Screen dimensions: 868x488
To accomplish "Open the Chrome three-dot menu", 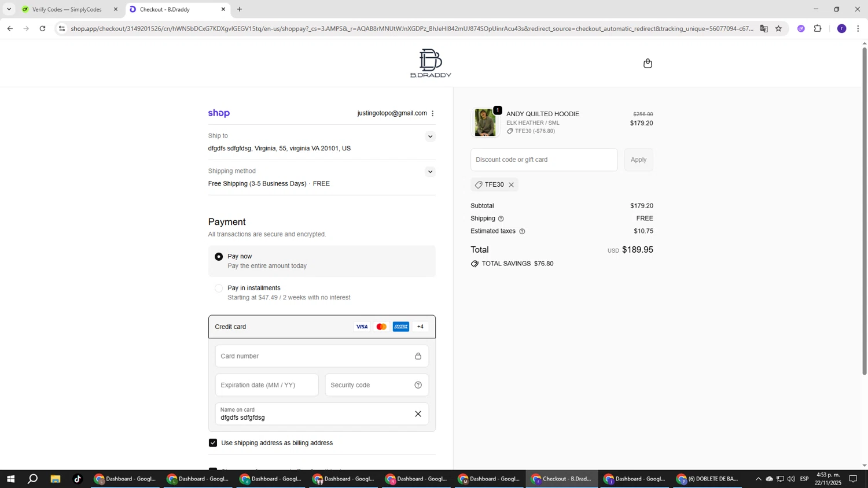I will [858, 28].
